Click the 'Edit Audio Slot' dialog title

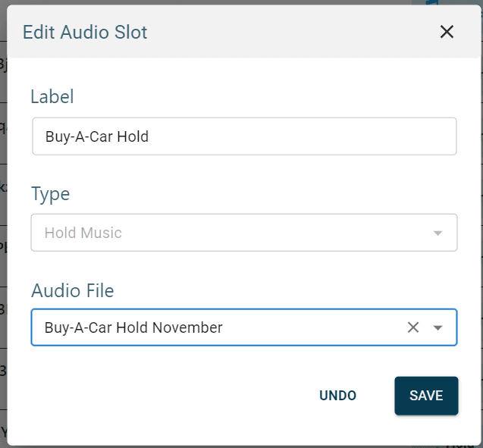tap(85, 32)
